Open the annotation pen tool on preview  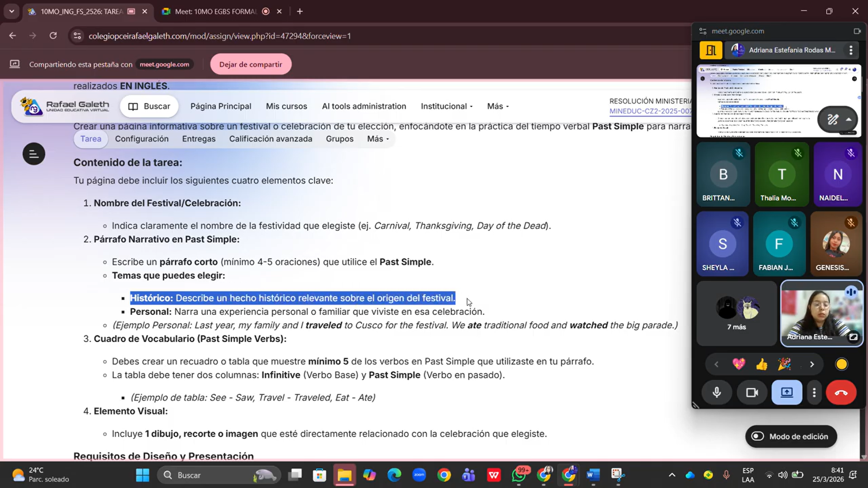point(833,119)
